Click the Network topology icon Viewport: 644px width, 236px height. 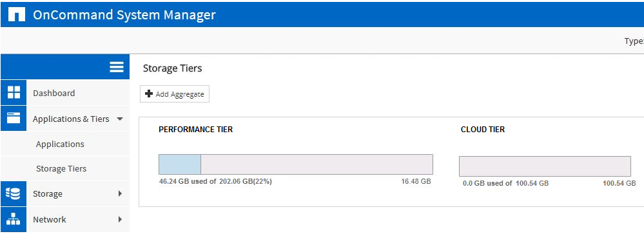pos(14,219)
